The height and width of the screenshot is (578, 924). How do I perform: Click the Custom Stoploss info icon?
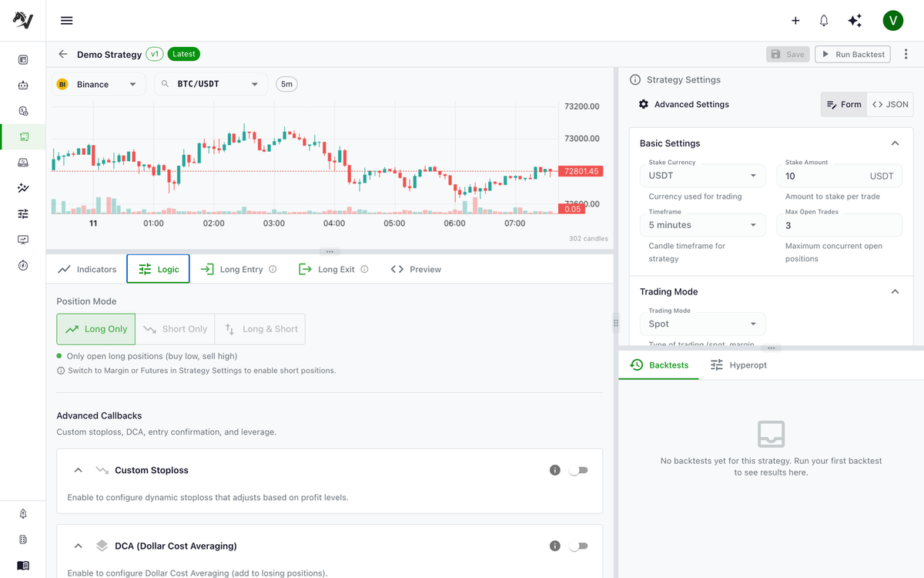point(554,470)
